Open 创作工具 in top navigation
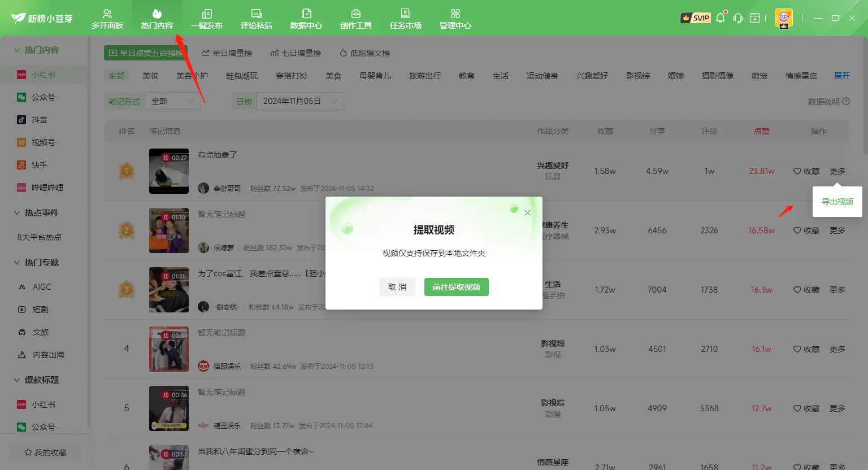The height and width of the screenshot is (470, 868). tap(356, 19)
